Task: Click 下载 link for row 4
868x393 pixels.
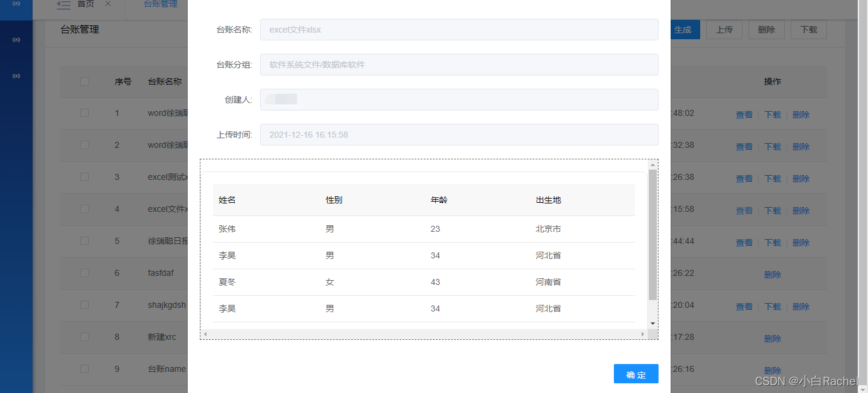Action: point(772,211)
